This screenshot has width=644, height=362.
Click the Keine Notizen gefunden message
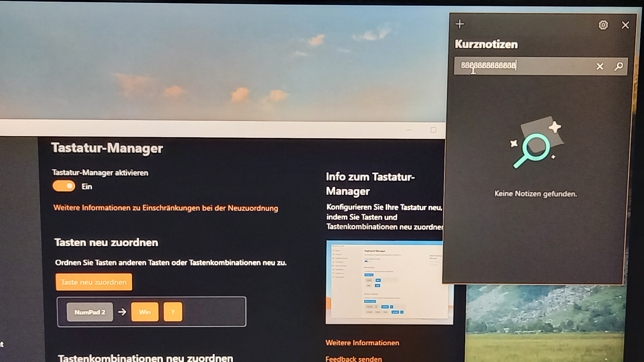[535, 194]
